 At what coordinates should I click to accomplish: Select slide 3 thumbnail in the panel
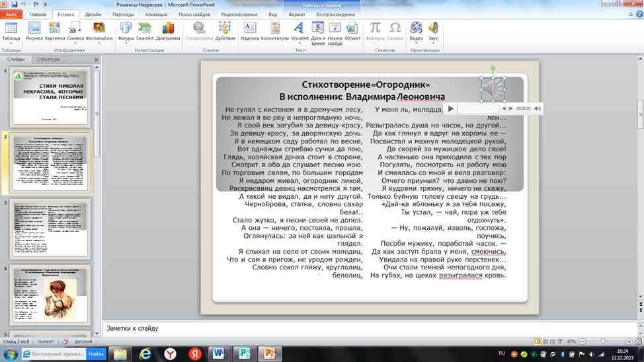(50, 229)
